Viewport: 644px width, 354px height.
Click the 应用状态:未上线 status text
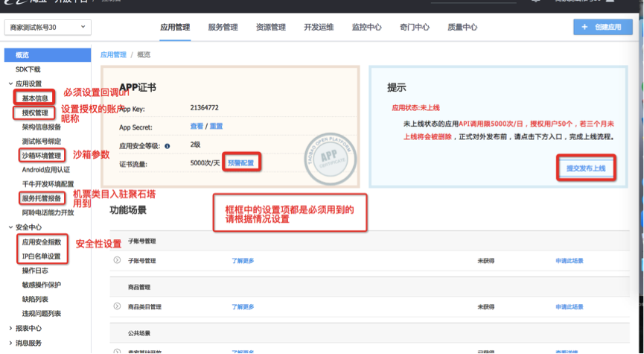415,108
